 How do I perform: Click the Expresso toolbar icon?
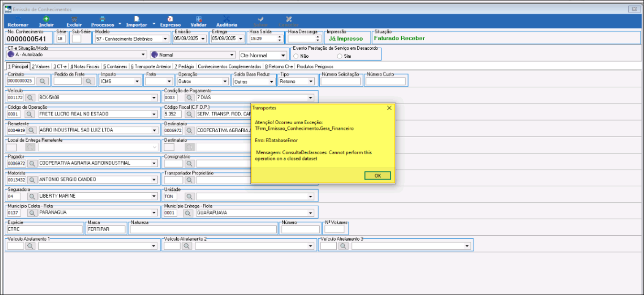170,19
